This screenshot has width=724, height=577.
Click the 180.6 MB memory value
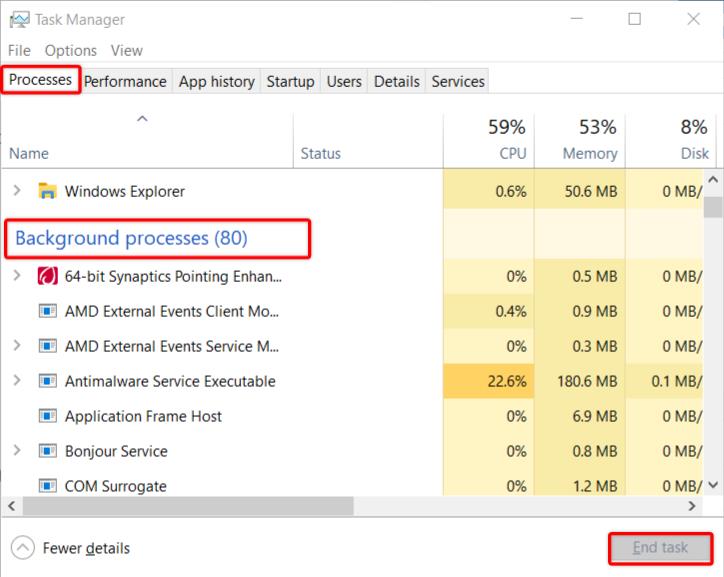point(587,381)
